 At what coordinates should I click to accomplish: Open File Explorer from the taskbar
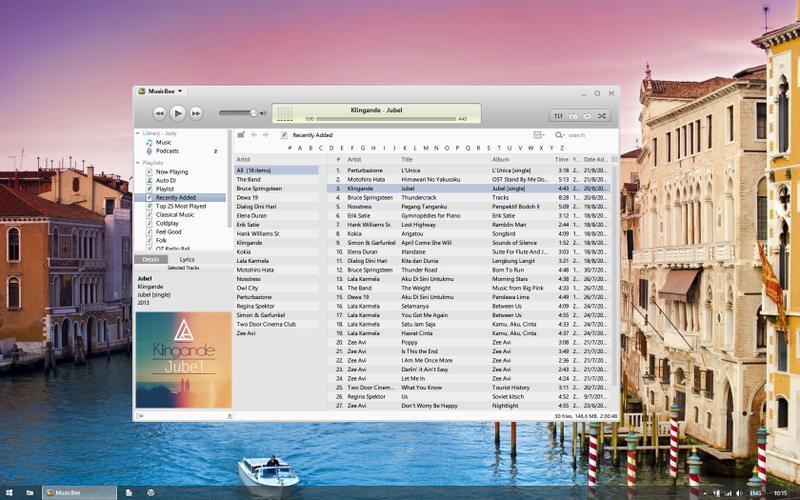pos(30,493)
